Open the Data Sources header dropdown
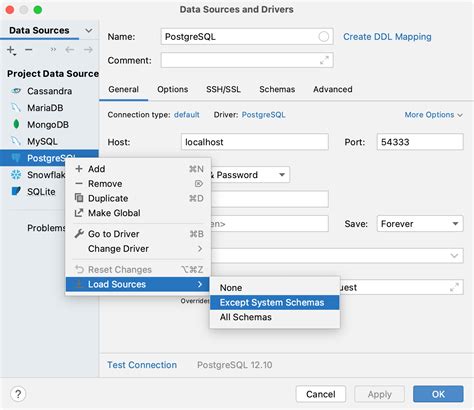The width and height of the screenshot is (474, 410). point(89,30)
